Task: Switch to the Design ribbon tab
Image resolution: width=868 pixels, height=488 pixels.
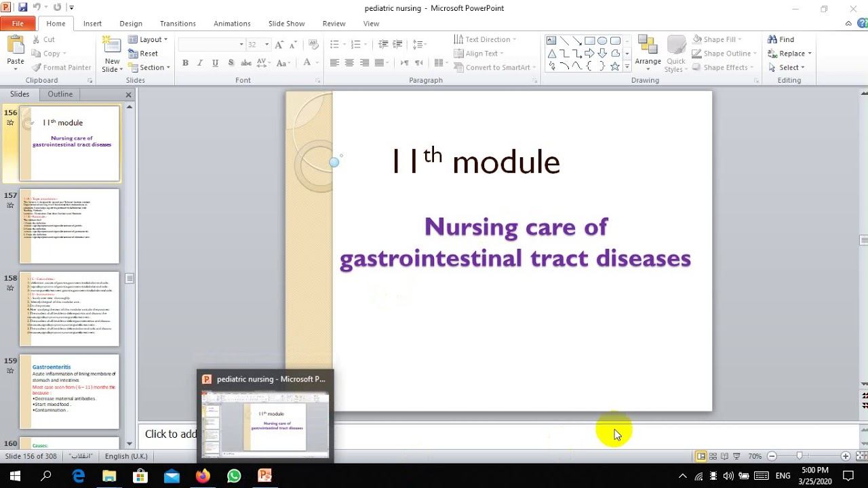Action: pos(131,23)
